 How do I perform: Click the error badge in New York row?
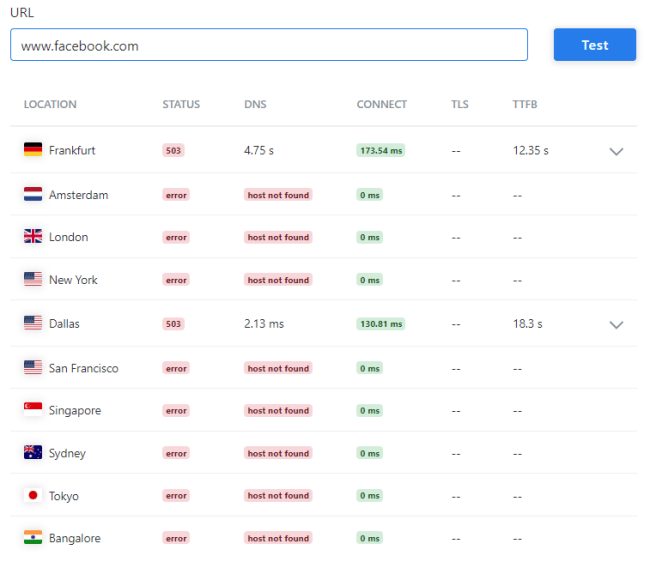click(x=176, y=280)
